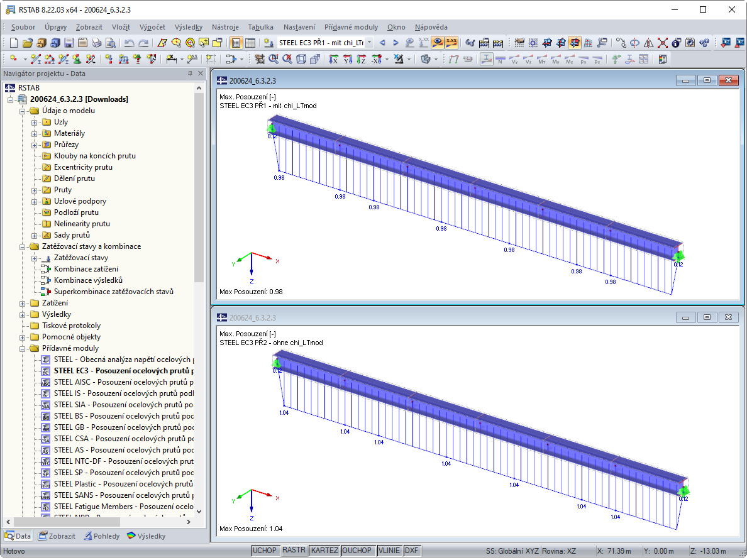Screen dimensions: 747x560
Task: Toggle the KARTEZ status bar button
Action: tap(324, 551)
